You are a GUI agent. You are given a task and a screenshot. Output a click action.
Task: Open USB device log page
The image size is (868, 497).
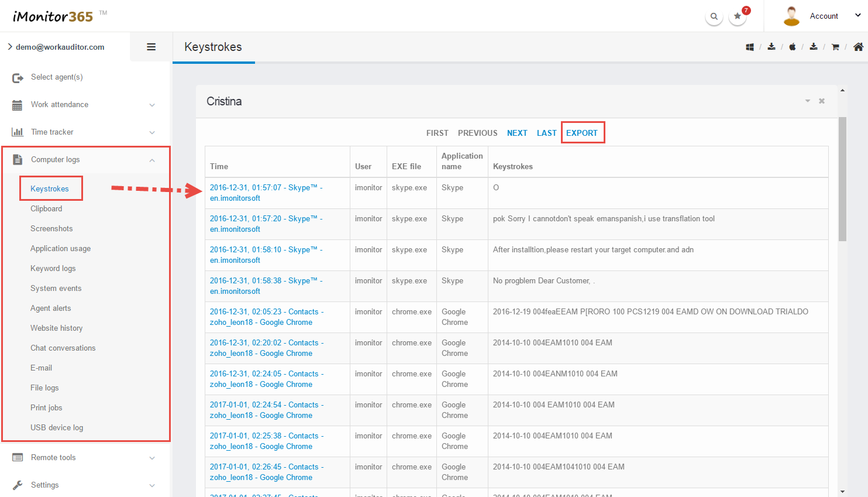click(x=57, y=428)
